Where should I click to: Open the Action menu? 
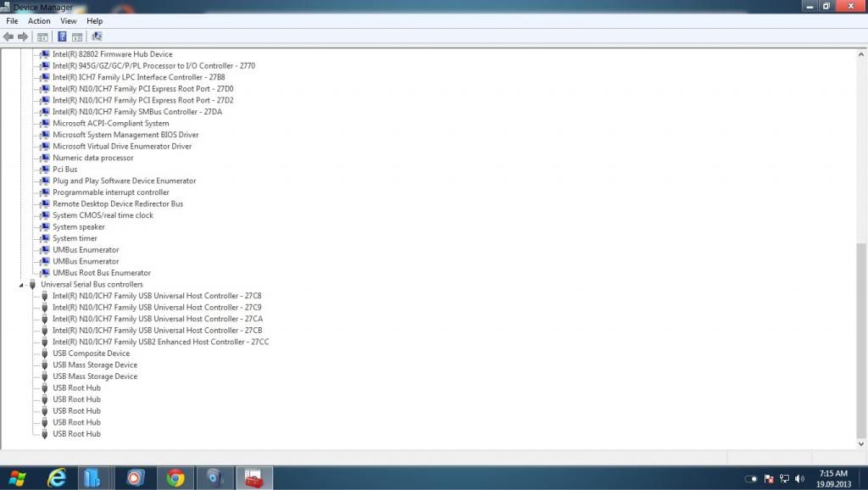coord(39,21)
